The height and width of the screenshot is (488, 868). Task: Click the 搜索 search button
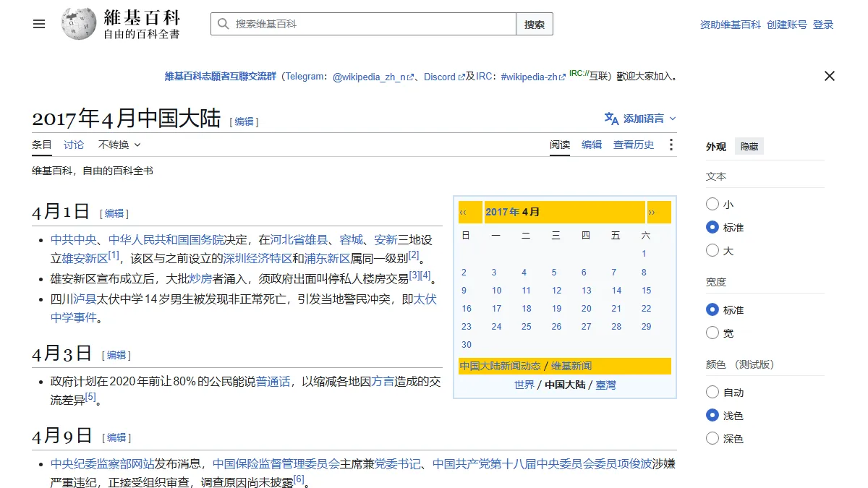pos(535,24)
